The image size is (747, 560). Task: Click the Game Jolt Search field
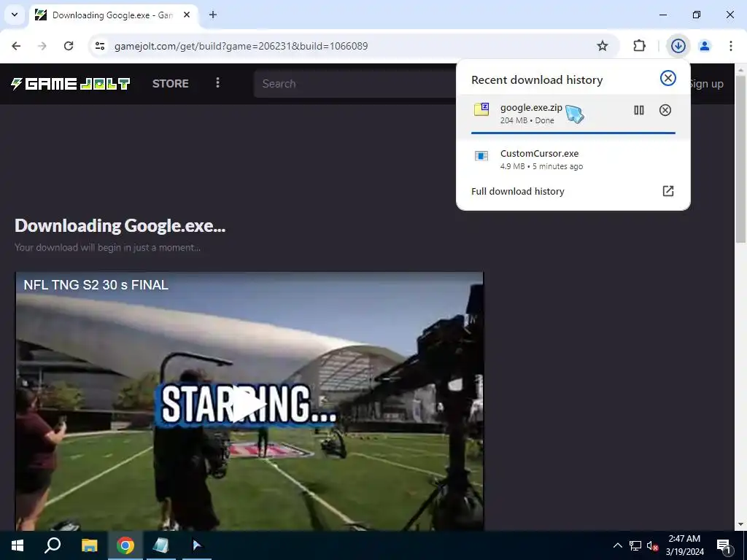[355, 84]
